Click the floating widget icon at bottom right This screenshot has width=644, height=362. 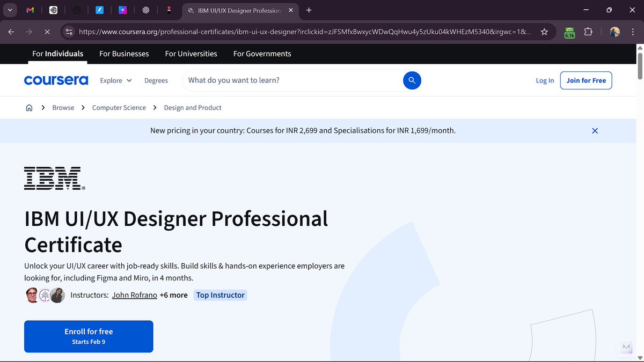coord(626,347)
